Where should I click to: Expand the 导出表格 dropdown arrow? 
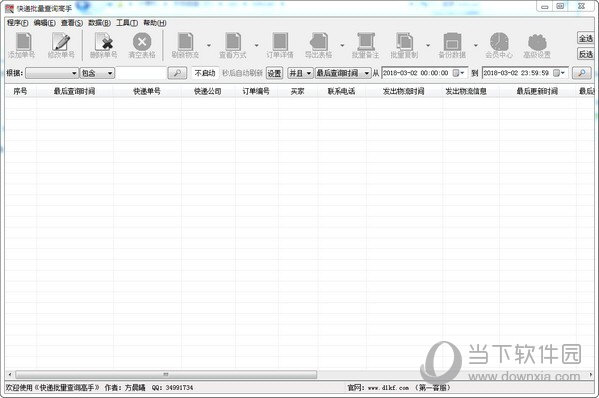[342, 45]
